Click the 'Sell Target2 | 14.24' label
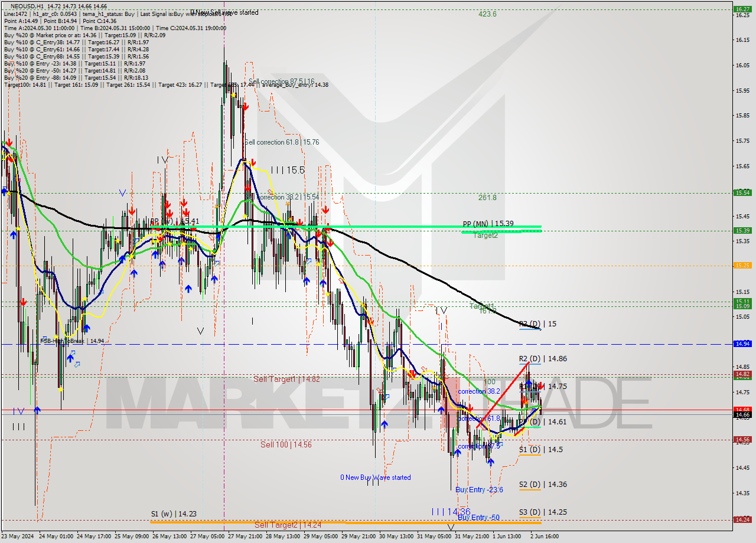 288,525
